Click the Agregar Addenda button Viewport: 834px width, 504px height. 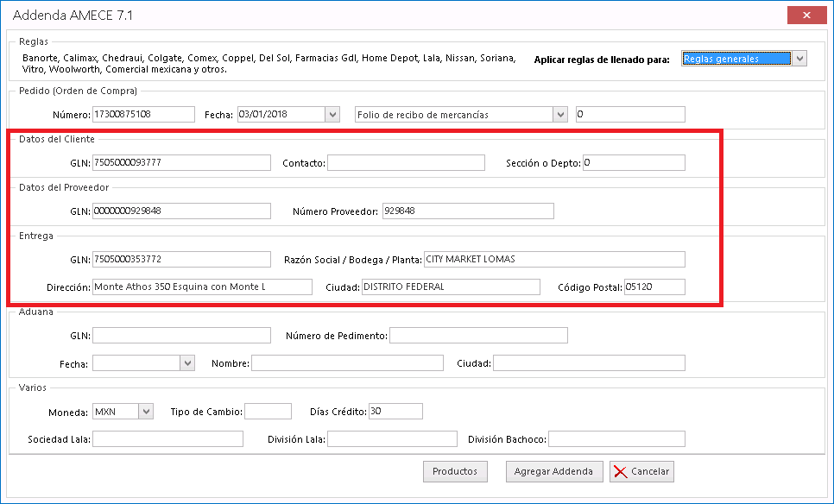coord(553,471)
